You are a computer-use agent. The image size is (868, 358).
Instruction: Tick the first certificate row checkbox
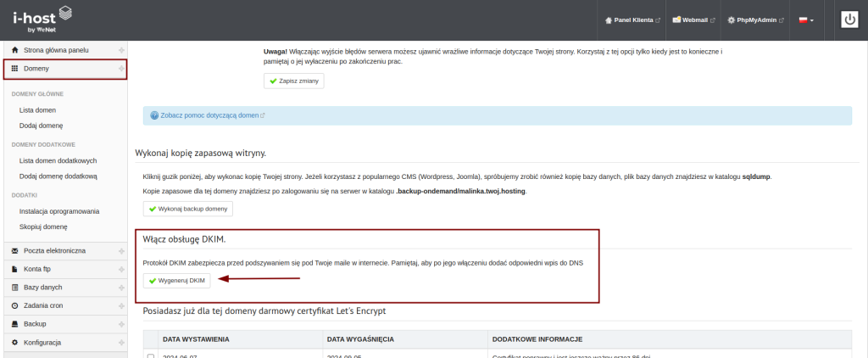(x=151, y=356)
